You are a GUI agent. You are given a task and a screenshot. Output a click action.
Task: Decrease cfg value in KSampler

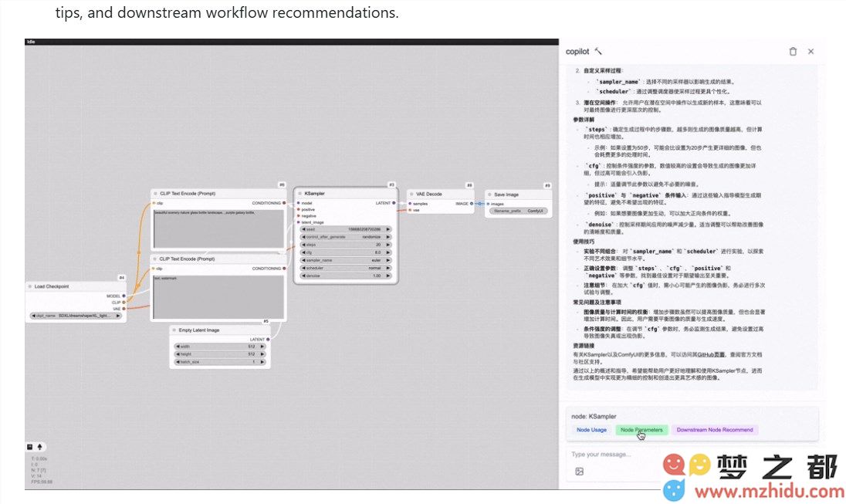pyautogui.click(x=304, y=252)
